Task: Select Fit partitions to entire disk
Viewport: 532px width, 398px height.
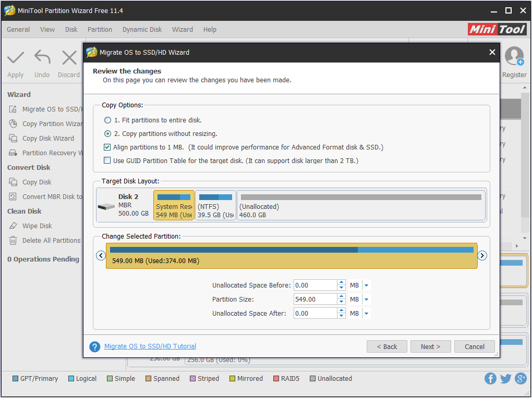Action: tap(108, 120)
